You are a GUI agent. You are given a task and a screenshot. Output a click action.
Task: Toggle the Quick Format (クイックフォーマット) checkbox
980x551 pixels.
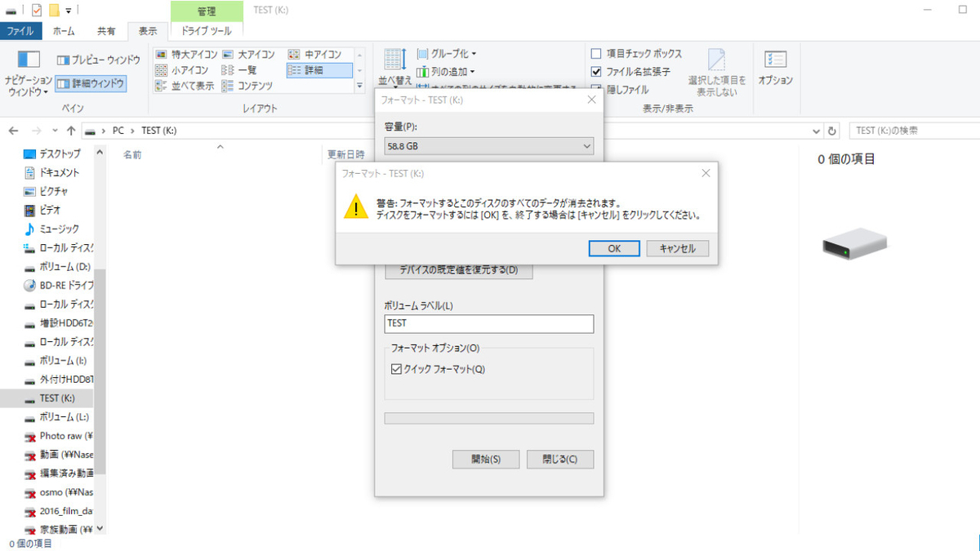397,369
